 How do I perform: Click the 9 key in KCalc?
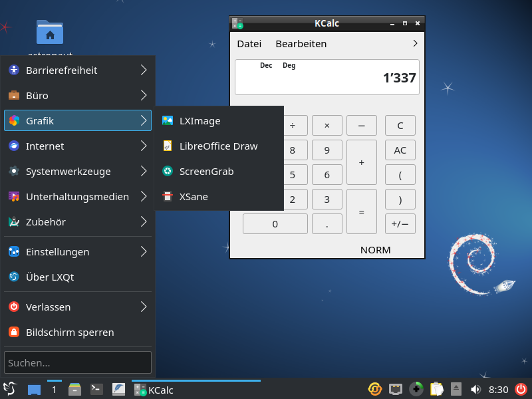point(327,150)
